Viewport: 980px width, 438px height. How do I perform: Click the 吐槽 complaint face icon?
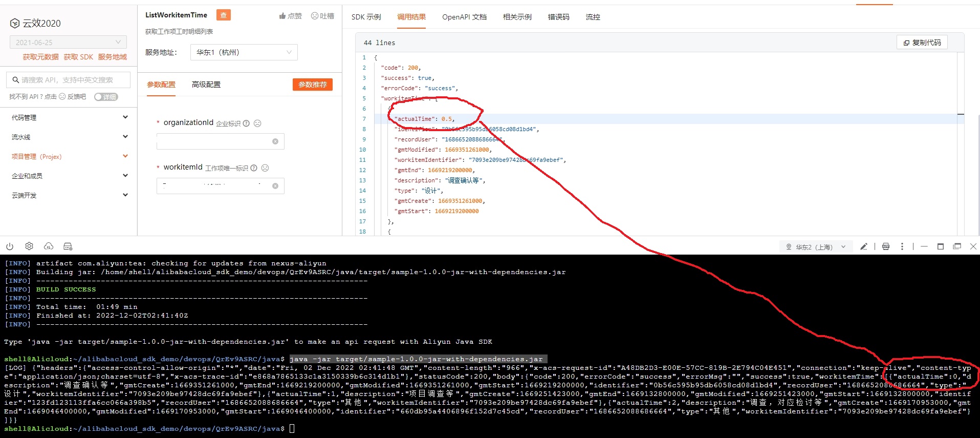(315, 16)
